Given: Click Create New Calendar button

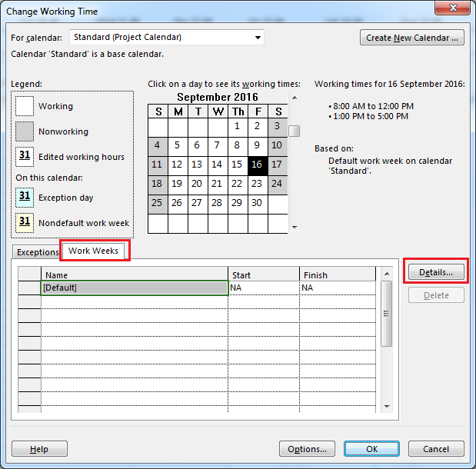Looking at the screenshot, I should point(411,37).
